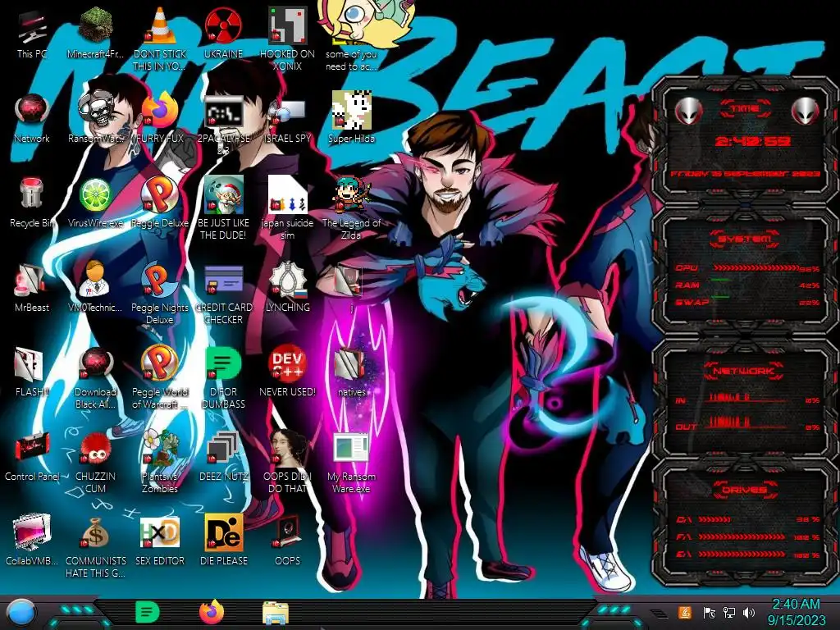The height and width of the screenshot is (630, 840).
Task: Select the Network desktop shortcut
Action: [x=32, y=118]
